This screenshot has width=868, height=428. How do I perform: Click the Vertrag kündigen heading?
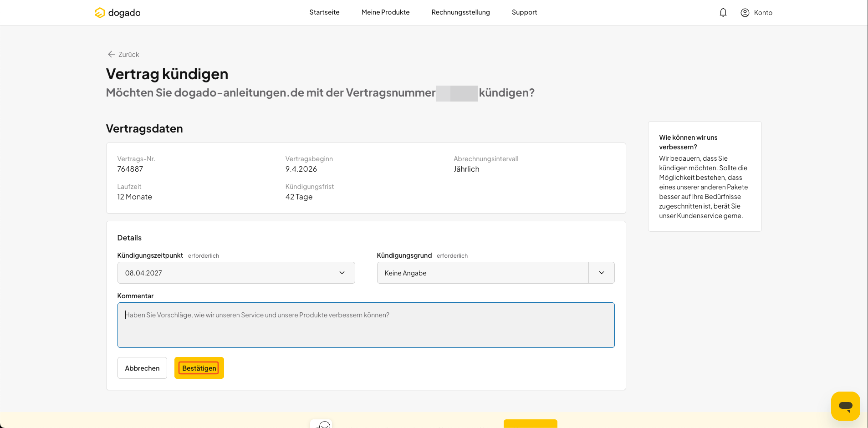tap(167, 74)
